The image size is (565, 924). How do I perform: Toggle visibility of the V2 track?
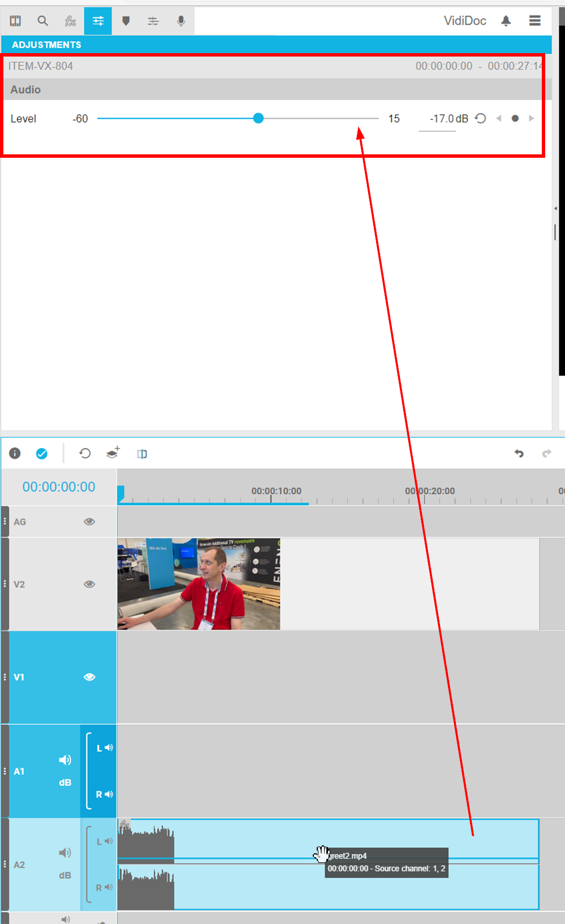point(89,584)
